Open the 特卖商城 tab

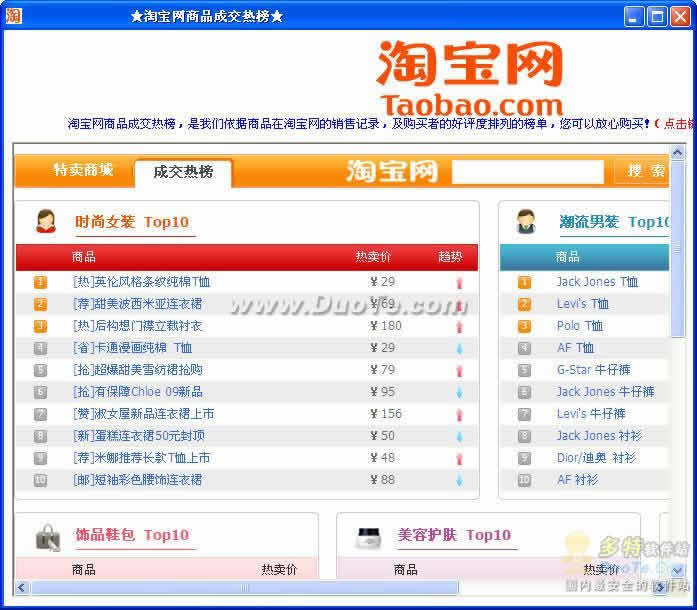(83, 170)
